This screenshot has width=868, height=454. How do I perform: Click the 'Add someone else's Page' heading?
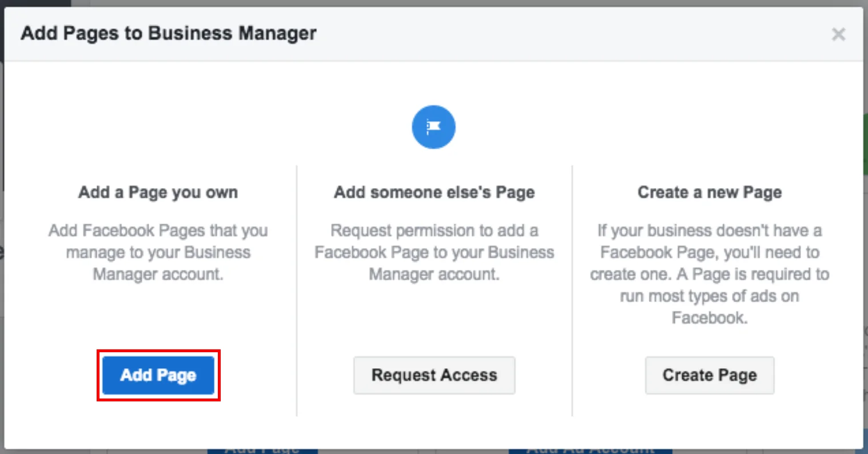(x=434, y=192)
